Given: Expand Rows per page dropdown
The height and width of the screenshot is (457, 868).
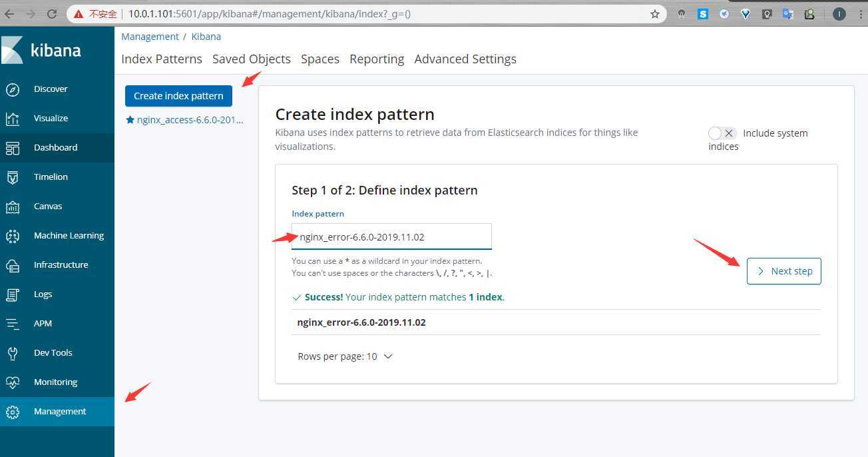Looking at the screenshot, I should tap(345, 356).
